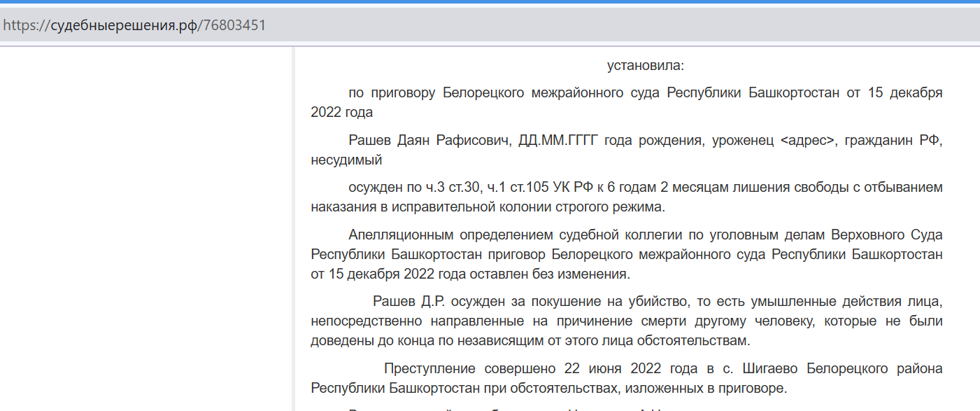The image size is (980, 411).
Task: Click the address bar URL field
Action: [490, 25]
